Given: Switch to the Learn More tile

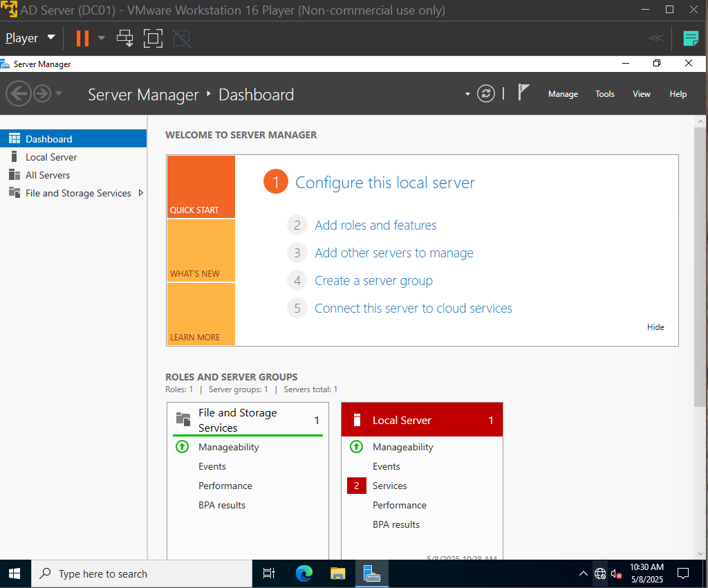Looking at the screenshot, I should 201,314.
